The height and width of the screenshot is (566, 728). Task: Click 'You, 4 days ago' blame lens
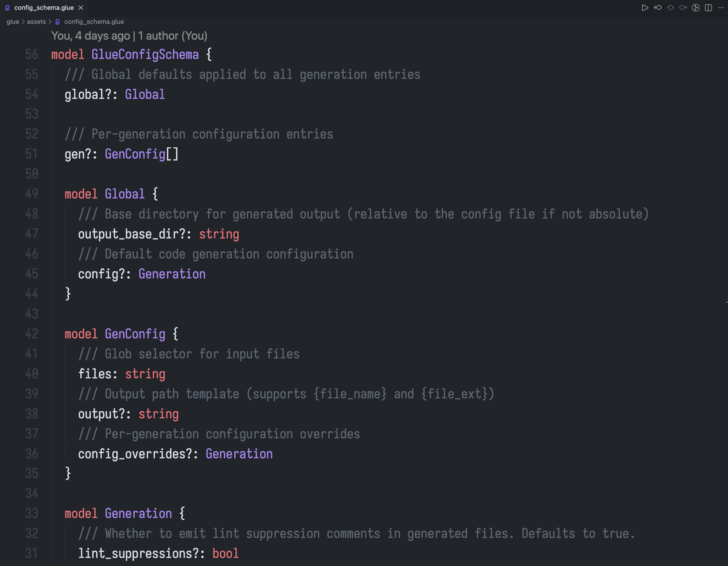90,36
